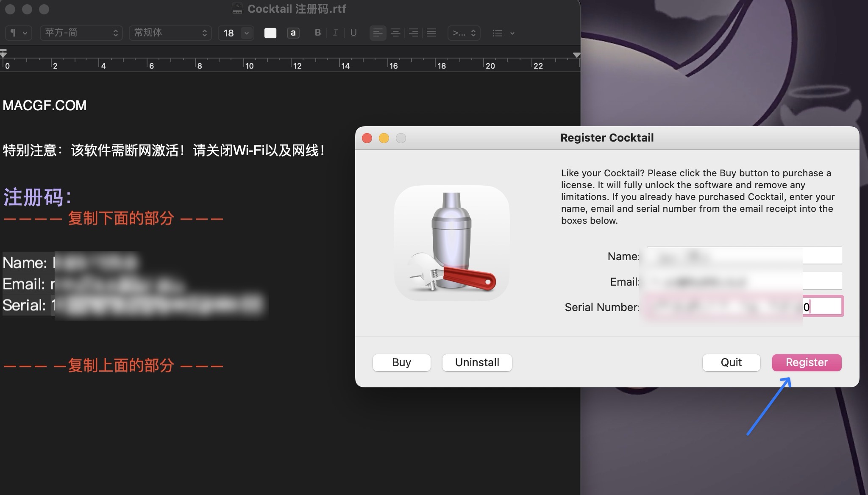The image size is (868, 495).
Task: Open the font size dropdown
Action: point(235,33)
